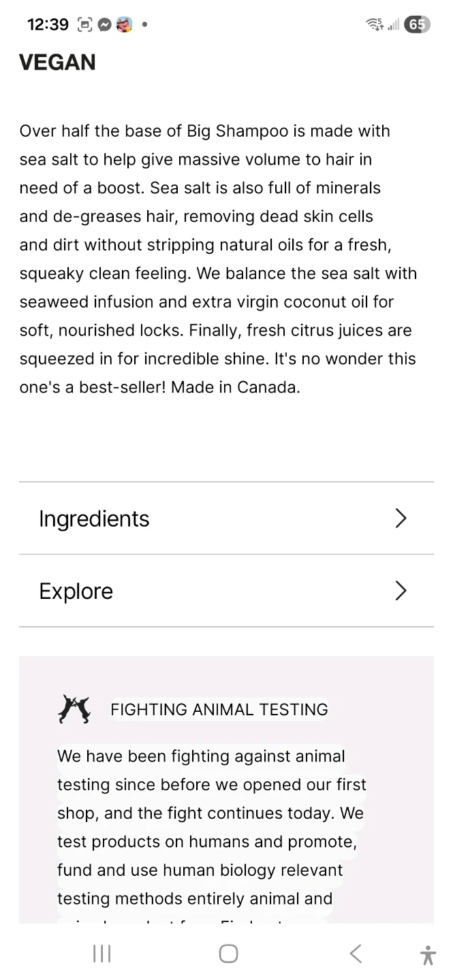
Task: Tap the Messenger notification icon
Action: pos(104,24)
